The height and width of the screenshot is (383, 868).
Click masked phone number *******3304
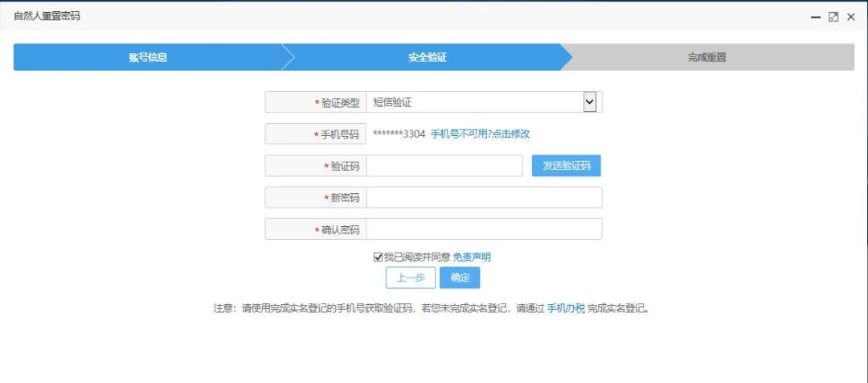(399, 134)
